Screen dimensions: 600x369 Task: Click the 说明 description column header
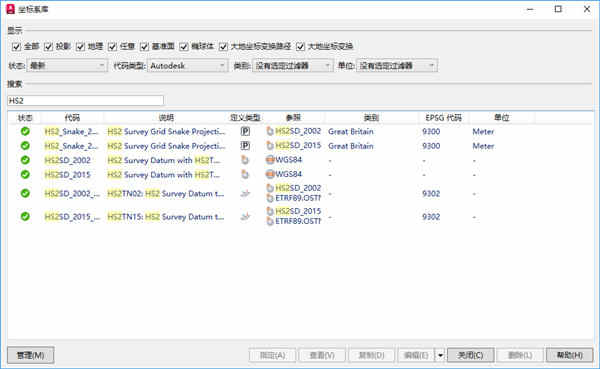pos(166,118)
